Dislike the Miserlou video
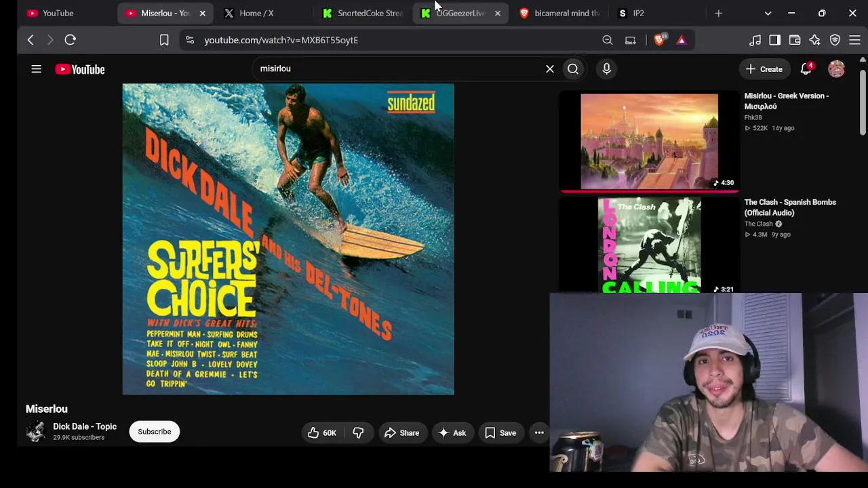This screenshot has width=868, height=488. (358, 432)
